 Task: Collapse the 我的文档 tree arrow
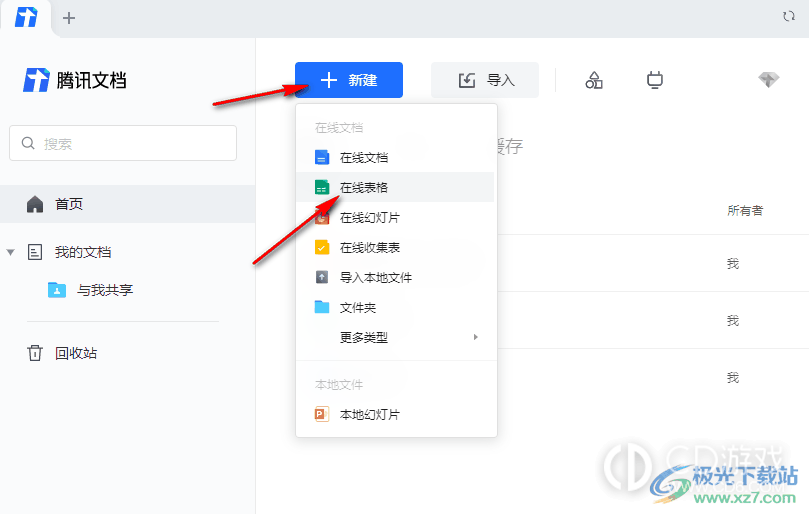tap(10, 252)
